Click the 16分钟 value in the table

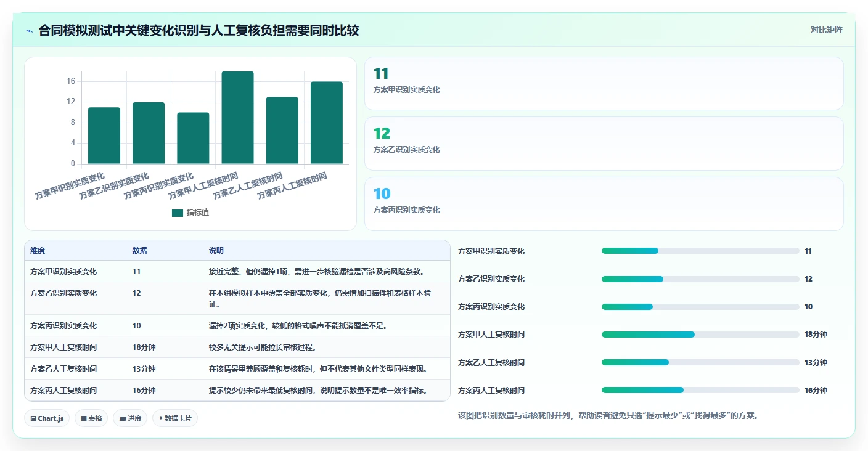coord(144,391)
